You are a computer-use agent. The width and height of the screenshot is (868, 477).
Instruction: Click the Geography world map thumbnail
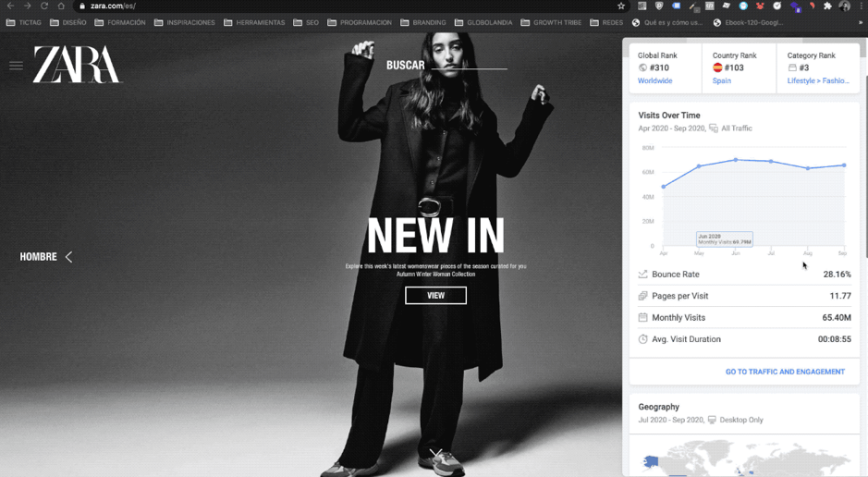tap(744, 457)
